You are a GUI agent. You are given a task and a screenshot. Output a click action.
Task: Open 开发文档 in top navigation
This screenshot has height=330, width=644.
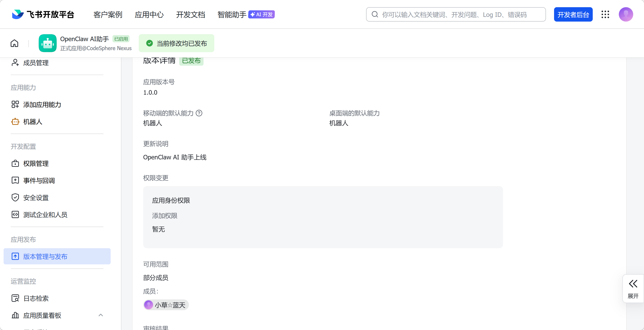pyautogui.click(x=190, y=15)
